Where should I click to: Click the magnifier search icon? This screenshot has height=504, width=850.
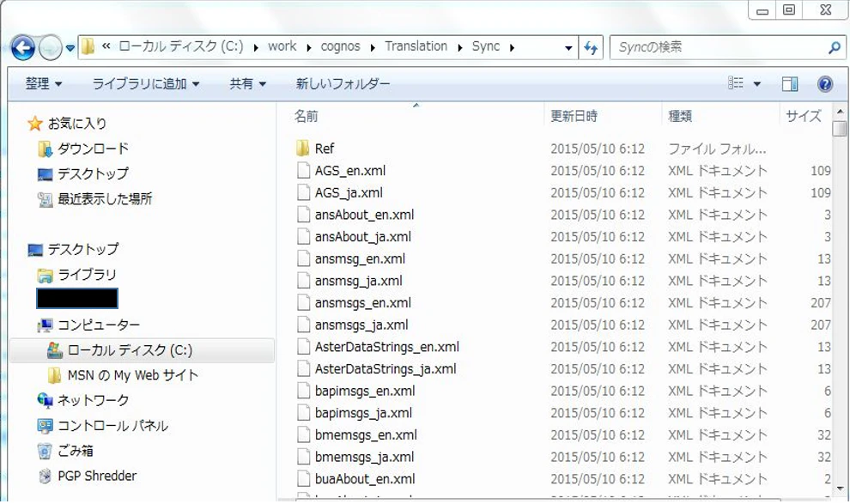click(835, 48)
